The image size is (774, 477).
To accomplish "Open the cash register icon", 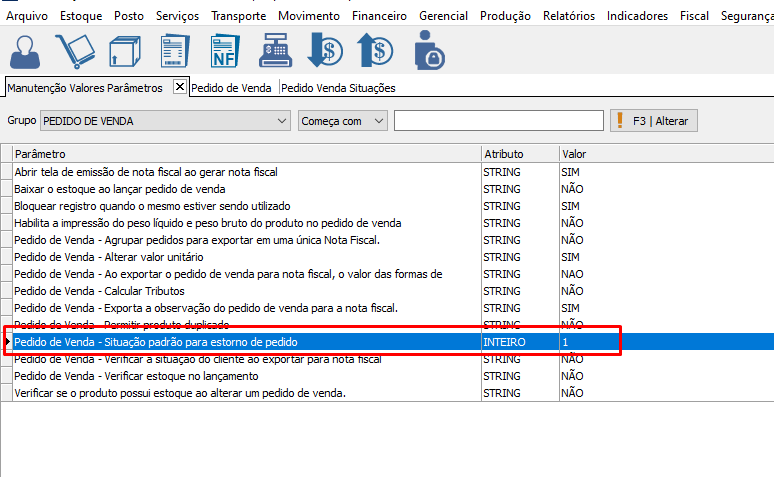I will point(274,51).
